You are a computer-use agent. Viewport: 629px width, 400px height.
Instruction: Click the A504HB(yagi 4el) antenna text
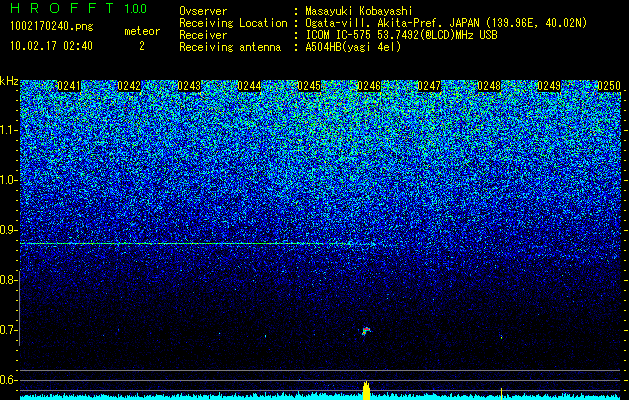pyautogui.click(x=353, y=47)
